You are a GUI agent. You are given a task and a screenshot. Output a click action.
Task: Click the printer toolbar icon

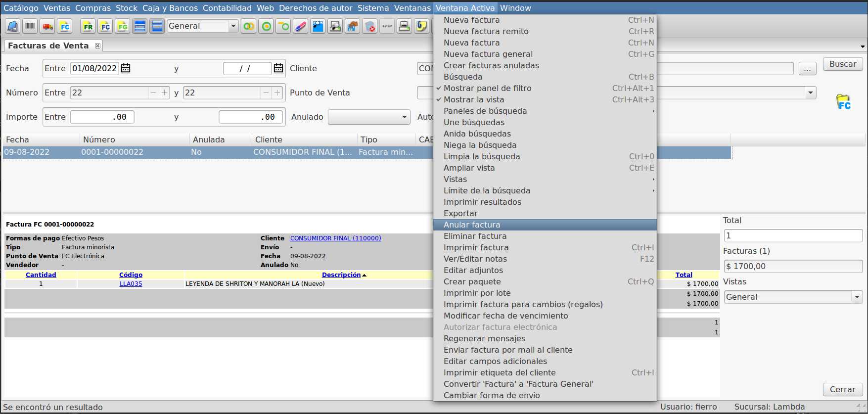point(405,26)
